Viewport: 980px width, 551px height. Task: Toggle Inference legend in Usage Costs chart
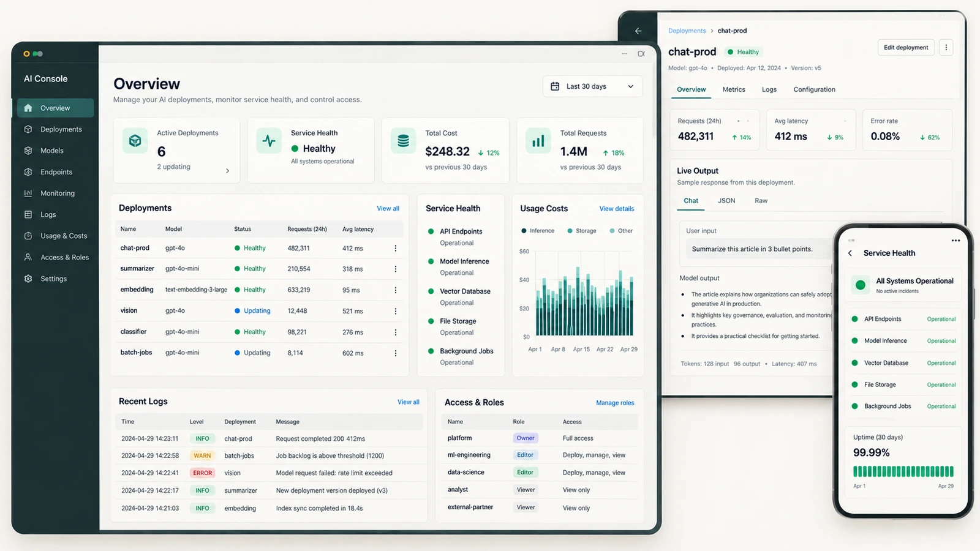coord(538,231)
